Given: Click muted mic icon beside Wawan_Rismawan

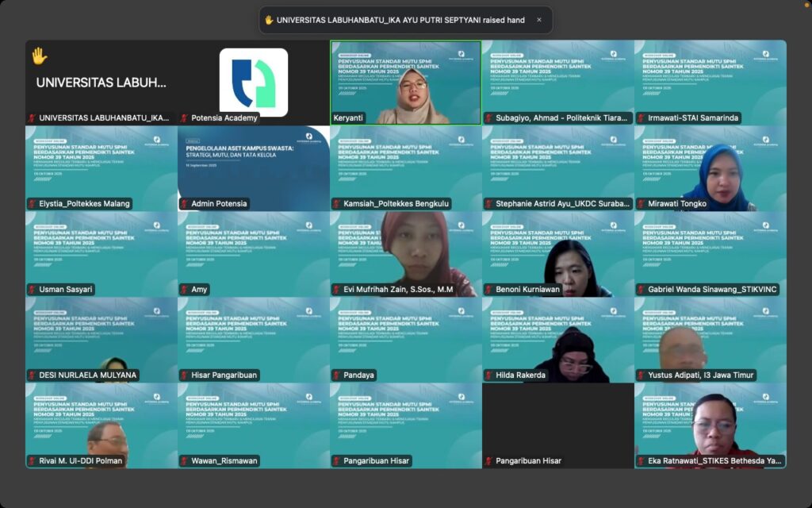Looking at the screenshot, I should [185, 461].
